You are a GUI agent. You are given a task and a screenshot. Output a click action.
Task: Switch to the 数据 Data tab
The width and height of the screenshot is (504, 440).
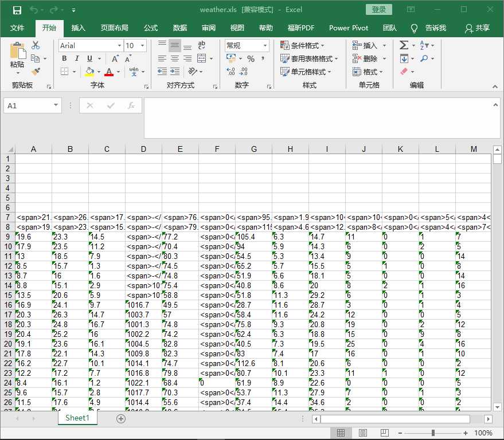179,28
